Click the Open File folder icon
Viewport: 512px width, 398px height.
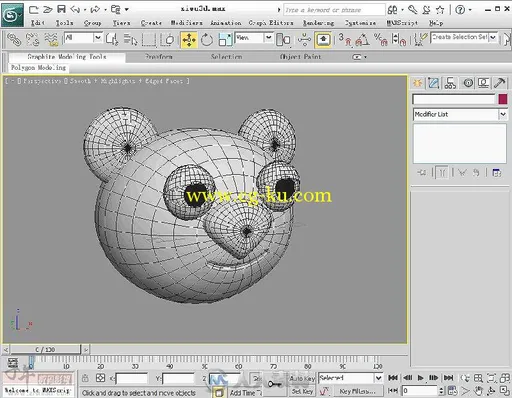tap(48, 10)
